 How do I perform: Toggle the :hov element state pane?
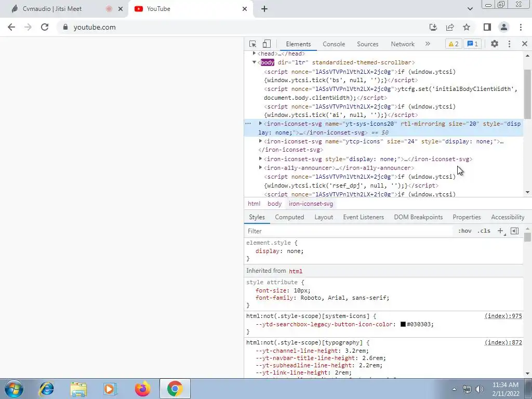coord(464,231)
